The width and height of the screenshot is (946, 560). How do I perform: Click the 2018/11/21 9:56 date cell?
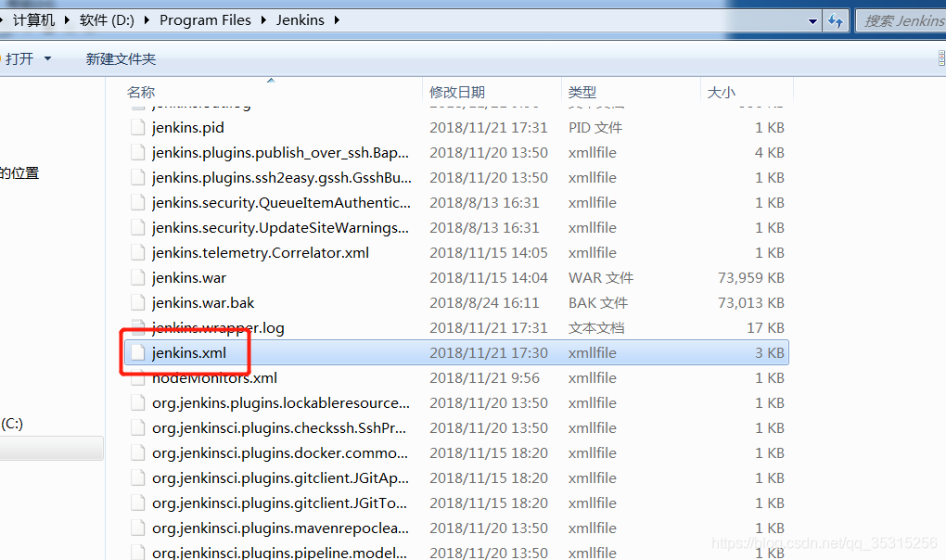pos(484,378)
